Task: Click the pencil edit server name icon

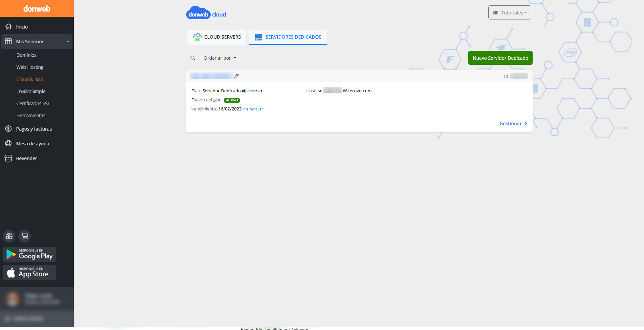Action: pos(236,76)
